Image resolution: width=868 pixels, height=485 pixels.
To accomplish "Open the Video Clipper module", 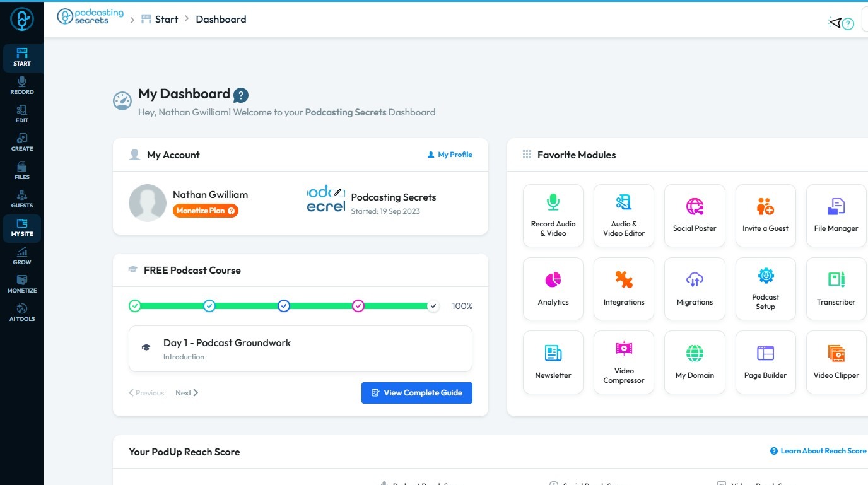I will (x=836, y=362).
